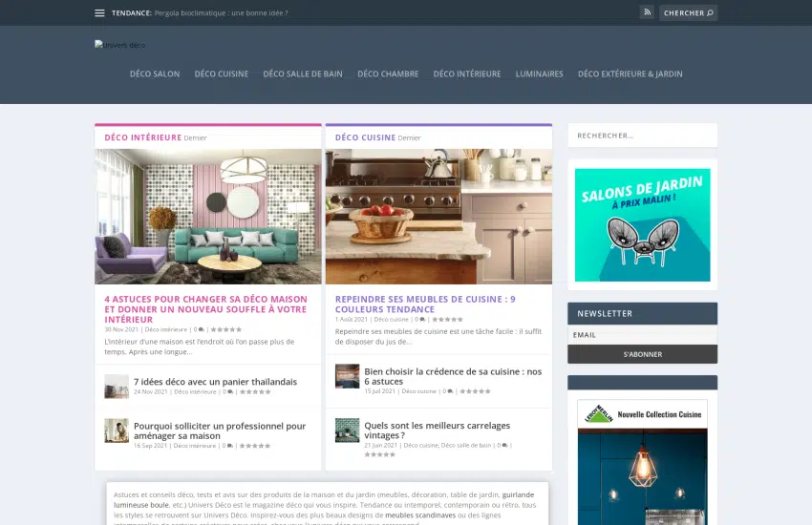Click the Chercher search button
This screenshot has height=525, width=812.
[x=688, y=13]
